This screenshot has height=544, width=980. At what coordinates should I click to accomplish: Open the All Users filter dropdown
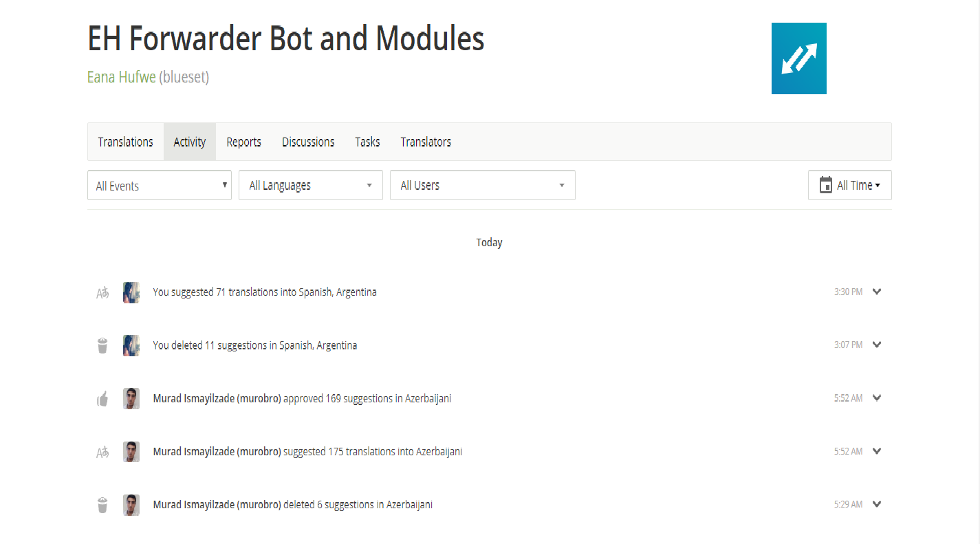pyautogui.click(x=483, y=186)
